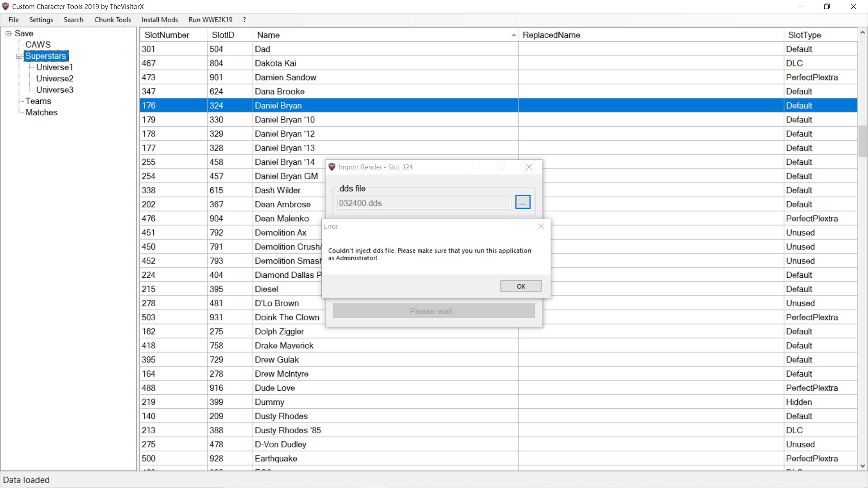Screen dimensions: 868x488
Task: Click the Import Render dialog shield icon
Action: 332,167
